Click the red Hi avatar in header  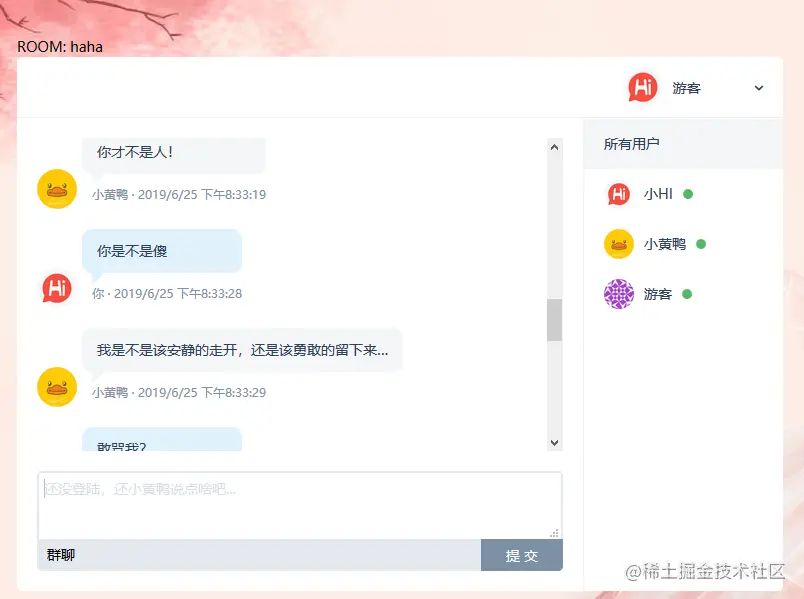642,87
